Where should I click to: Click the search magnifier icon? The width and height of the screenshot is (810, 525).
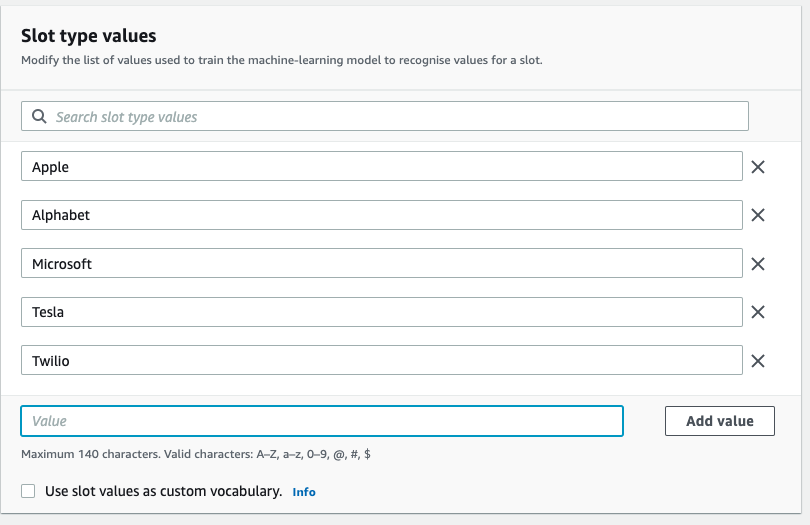pyautogui.click(x=39, y=116)
